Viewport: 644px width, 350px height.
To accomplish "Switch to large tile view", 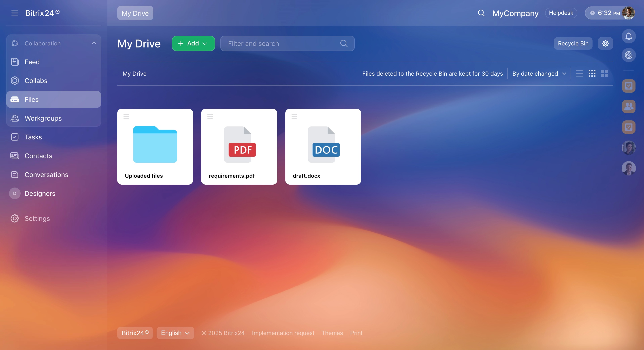I will [604, 73].
